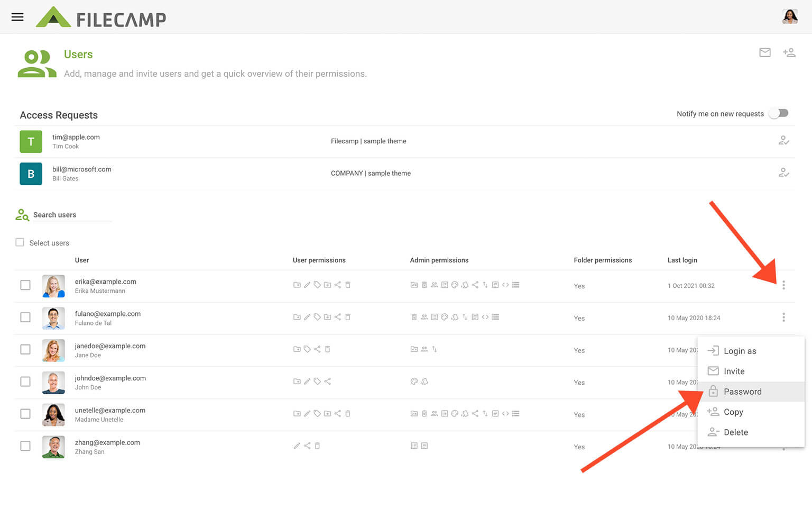The height and width of the screenshot is (508, 812).
Task: Click the add user icon in header
Action: click(789, 52)
